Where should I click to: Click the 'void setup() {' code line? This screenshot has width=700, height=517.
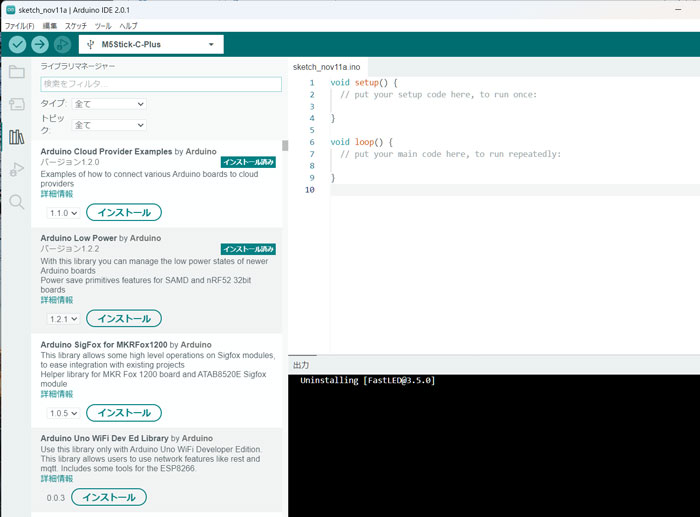point(364,83)
